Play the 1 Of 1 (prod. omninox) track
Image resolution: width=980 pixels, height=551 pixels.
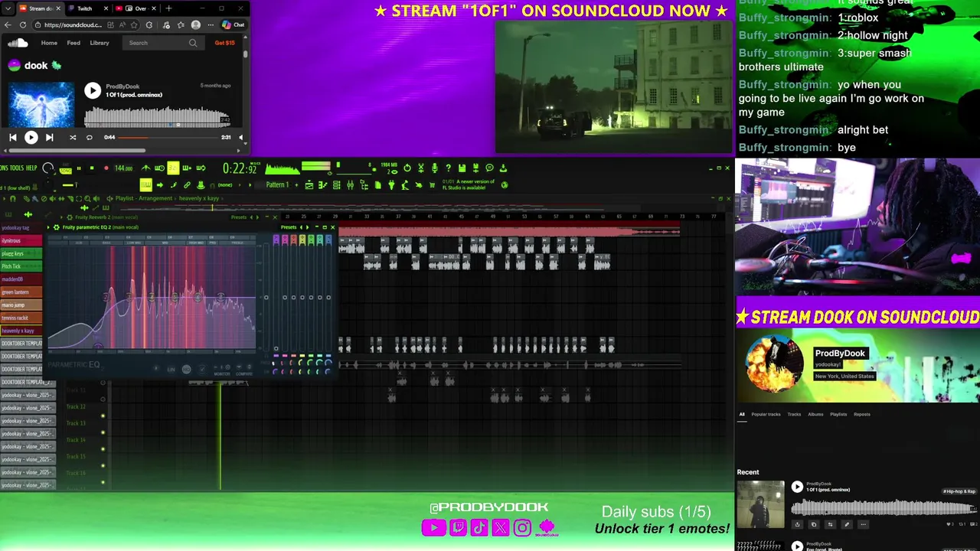pyautogui.click(x=93, y=90)
